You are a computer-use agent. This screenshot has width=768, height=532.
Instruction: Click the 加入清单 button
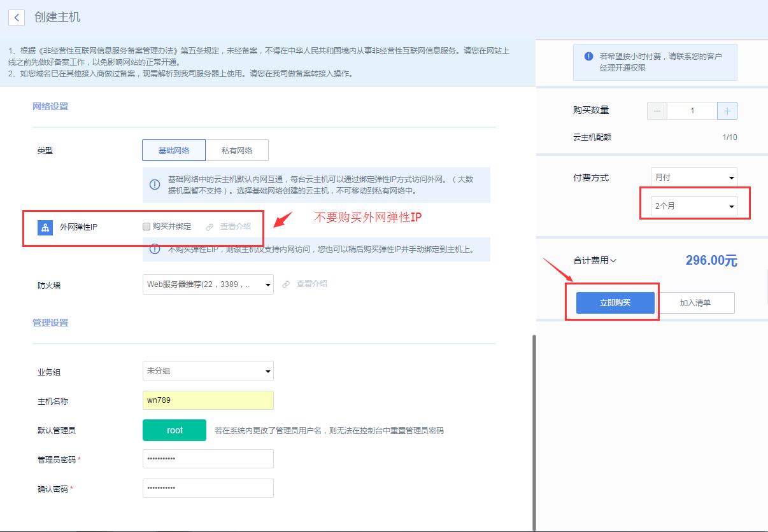(x=695, y=303)
